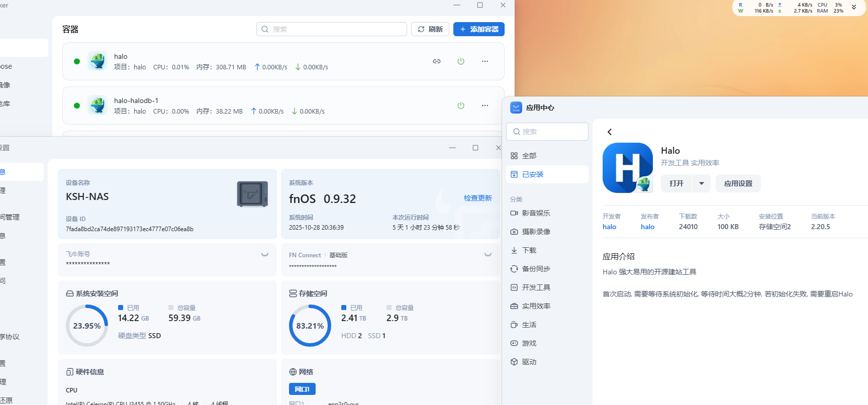Screen dimensions: 868x405
Task: Minimize the settings window
Action: pyautogui.click(x=452, y=148)
